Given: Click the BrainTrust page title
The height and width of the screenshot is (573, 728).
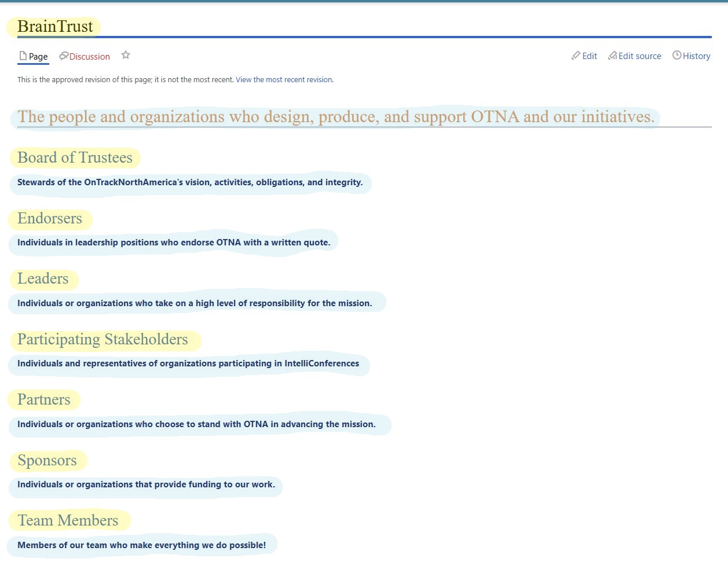Looking at the screenshot, I should click(55, 27).
